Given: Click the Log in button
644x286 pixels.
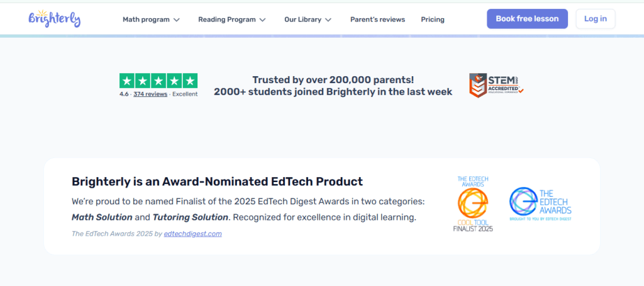Looking at the screenshot, I should 595,19.
